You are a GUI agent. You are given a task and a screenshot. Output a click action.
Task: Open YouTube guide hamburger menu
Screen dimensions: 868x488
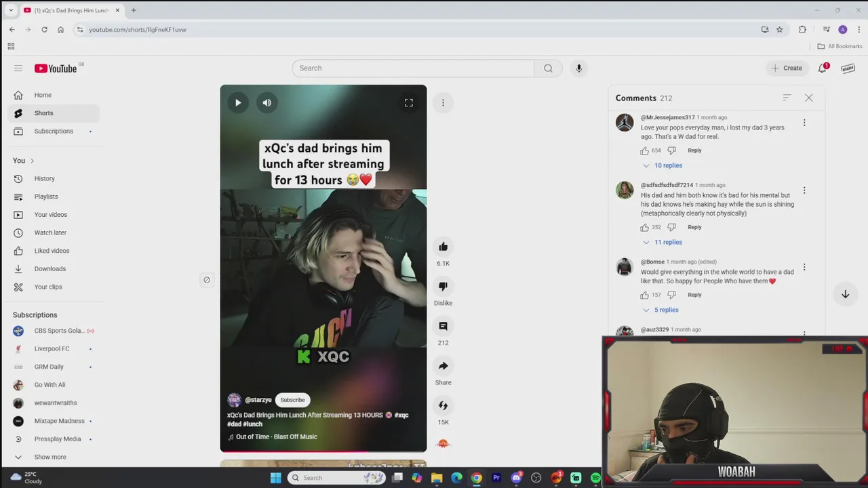(x=18, y=68)
